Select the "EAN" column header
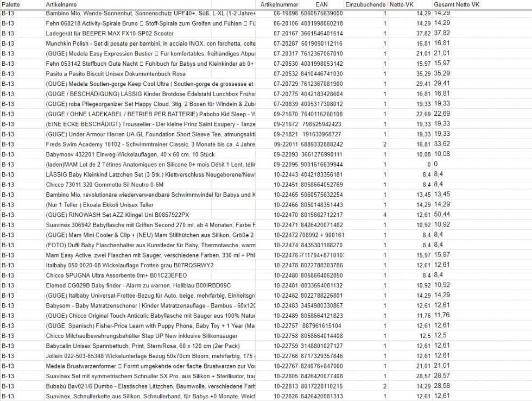The height and width of the screenshot is (401, 532). click(x=321, y=4)
